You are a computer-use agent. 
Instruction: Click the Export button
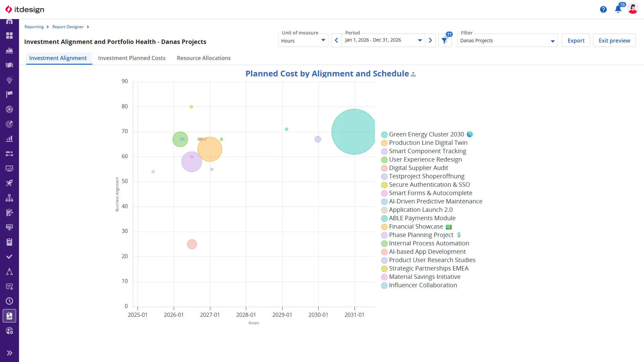coord(576,41)
